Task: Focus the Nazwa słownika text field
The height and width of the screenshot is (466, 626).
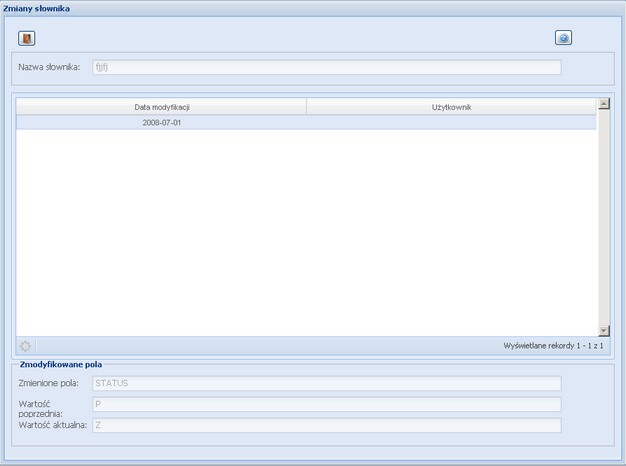Action: (x=326, y=68)
